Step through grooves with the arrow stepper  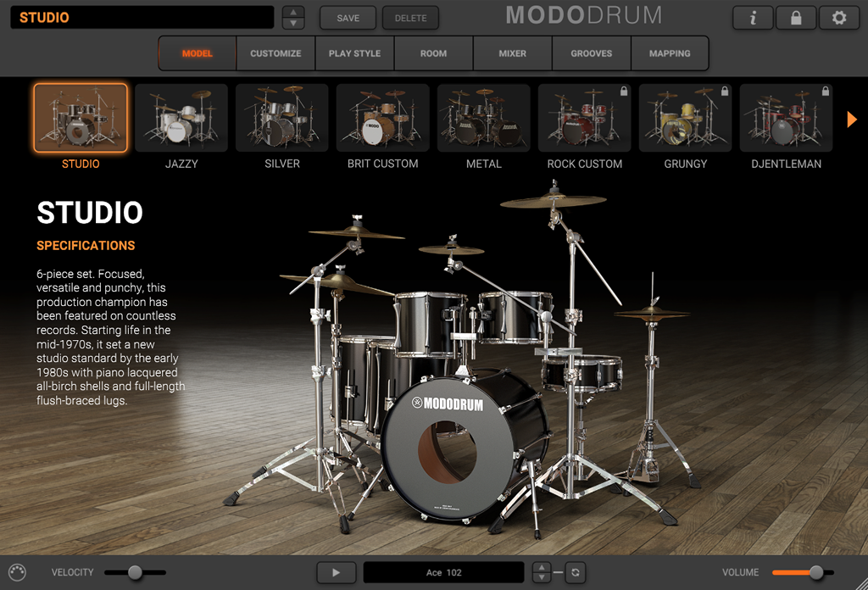(x=542, y=572)
